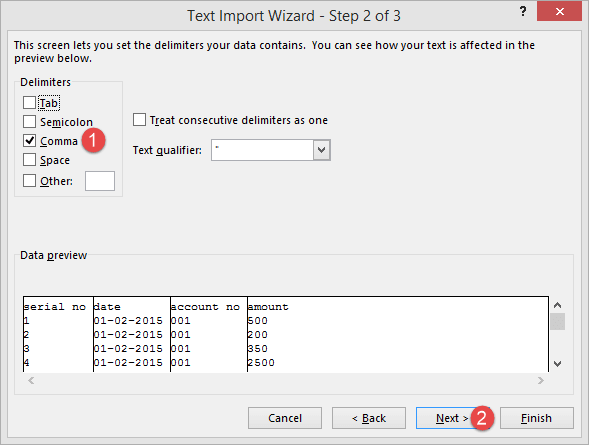Screen dimensions: 589x445
Task: Click inside the Text qualifier combo box
Action: [x=262, y=150]
